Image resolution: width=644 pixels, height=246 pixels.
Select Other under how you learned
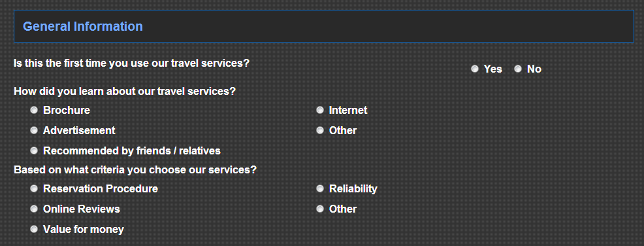(x=320, y=130)
